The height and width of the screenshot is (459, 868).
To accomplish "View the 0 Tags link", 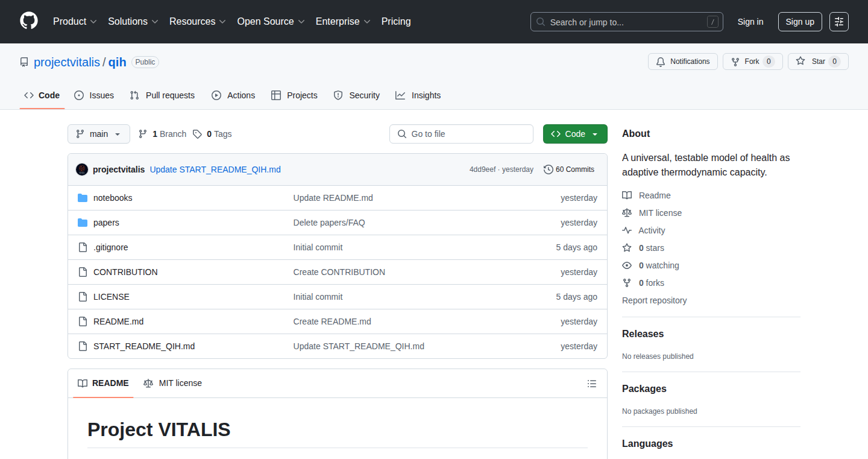I will (x=212, y=134).
